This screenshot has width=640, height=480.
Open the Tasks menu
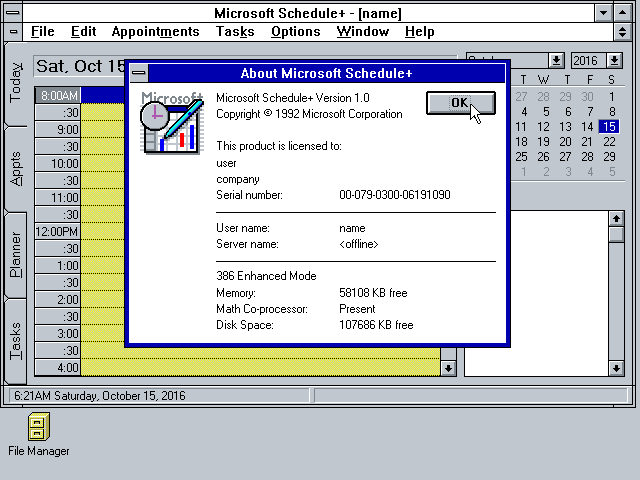pyautogui.click(x=235, y=31)
